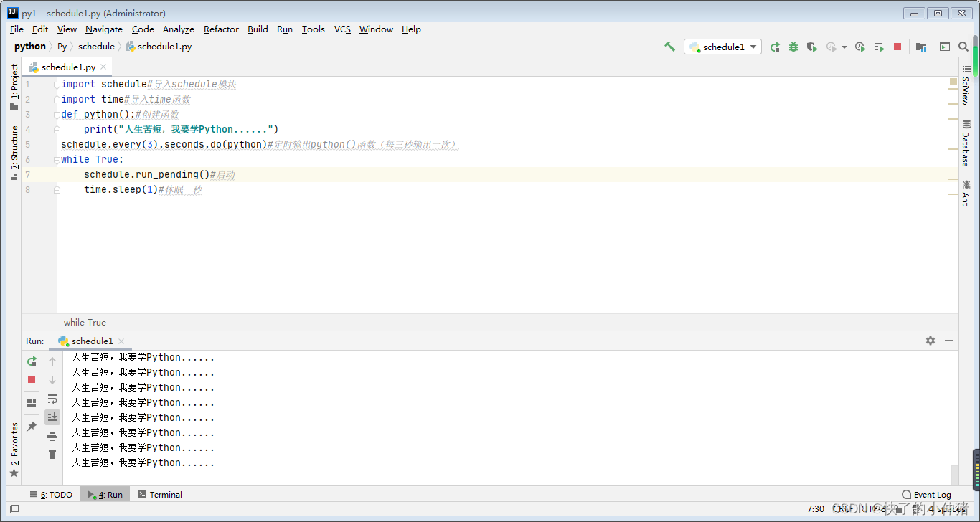Run schedule1 with coverage

tap(812, 47)
